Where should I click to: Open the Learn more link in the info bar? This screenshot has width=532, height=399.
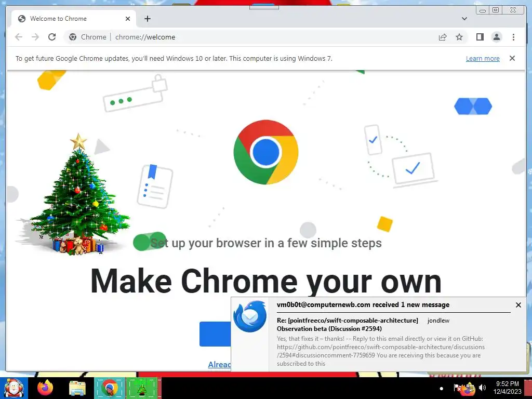(483, 58)
